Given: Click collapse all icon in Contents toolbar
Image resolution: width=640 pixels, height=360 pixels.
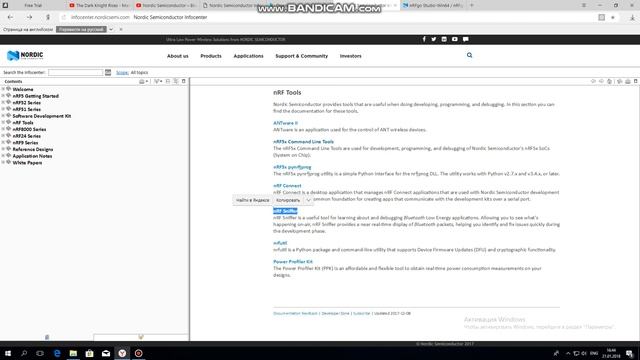Looking at the screenshot, I should [x=168, y=82].
